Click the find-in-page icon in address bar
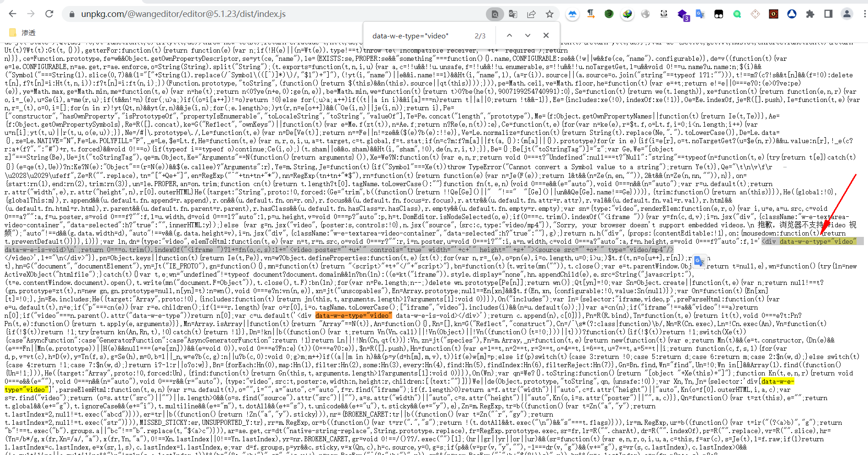 click(495, 14)
